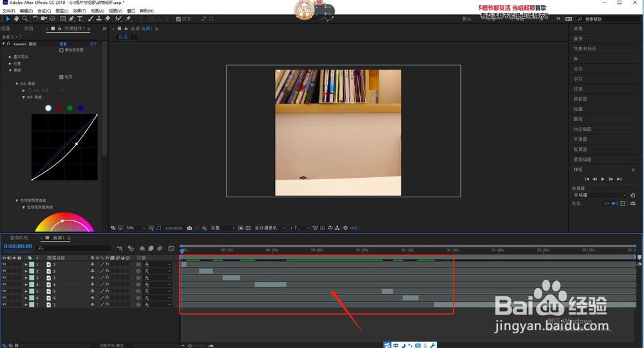Toggle shy layers hide icon in timeline
644x348 pixels.
142,248
